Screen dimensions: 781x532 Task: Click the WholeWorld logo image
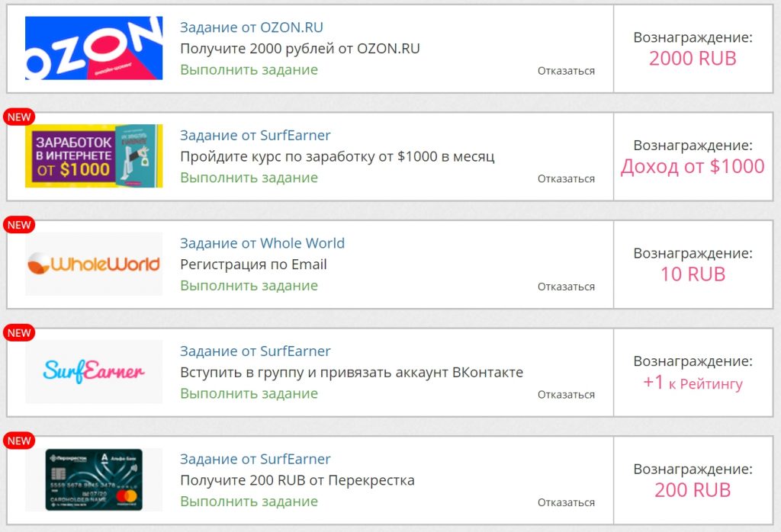[94, 264]
